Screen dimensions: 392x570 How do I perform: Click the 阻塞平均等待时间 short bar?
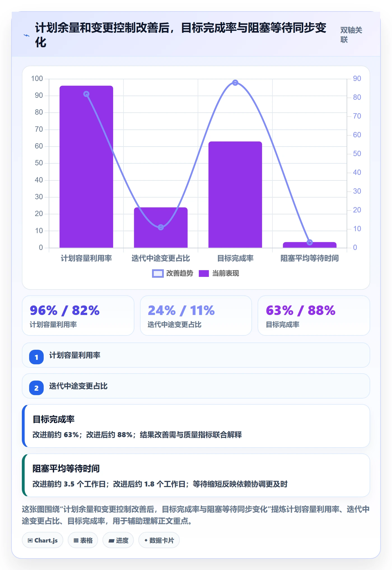click(x=310, y=245)
